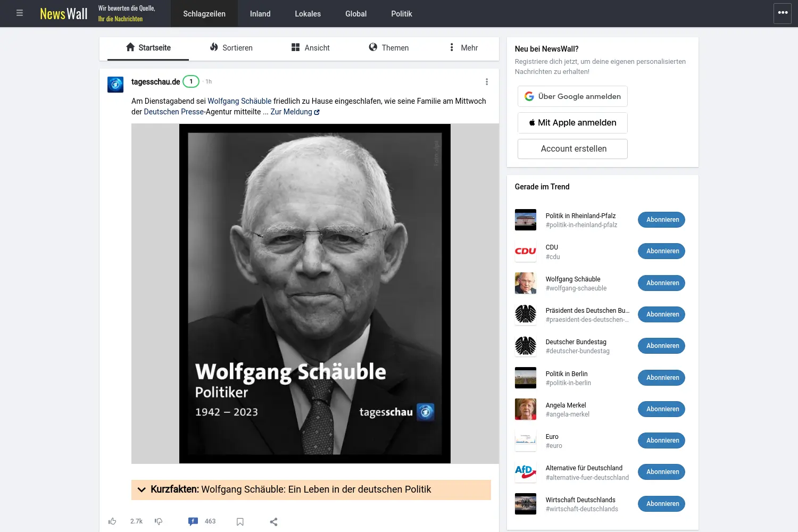Click the CDU trend logo
The image size is (798, 532).
(x=526, y=251)
